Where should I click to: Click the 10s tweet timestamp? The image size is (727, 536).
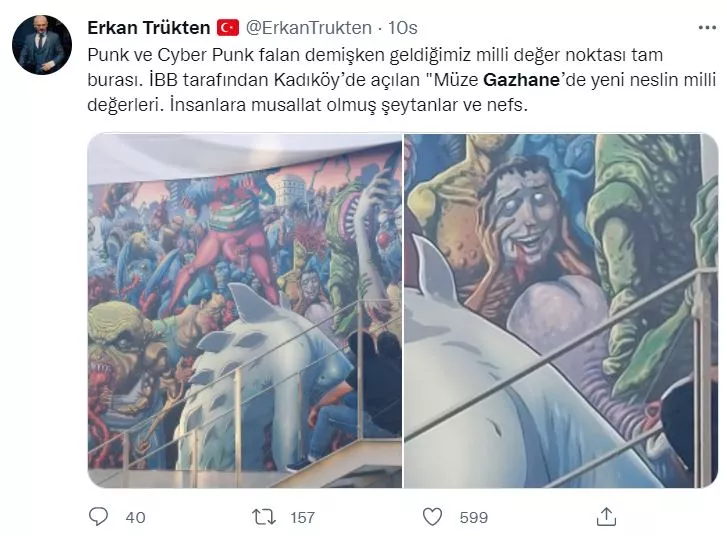(402, 28)
